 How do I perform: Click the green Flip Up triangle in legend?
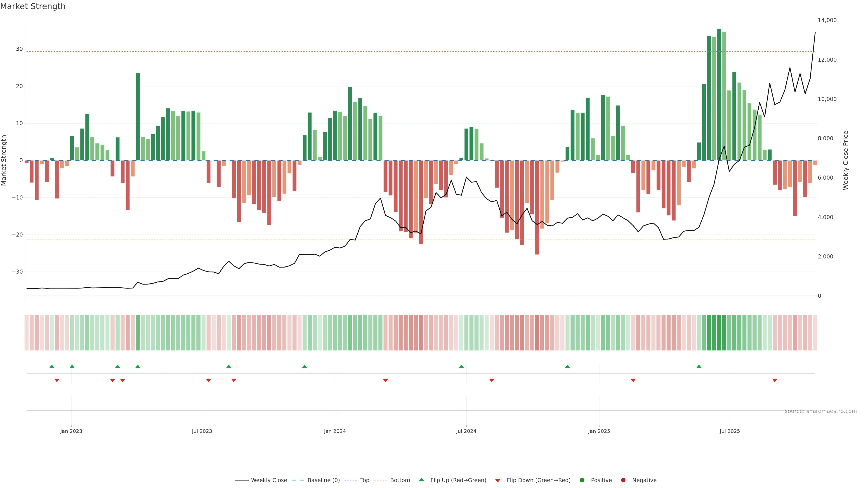421,480
